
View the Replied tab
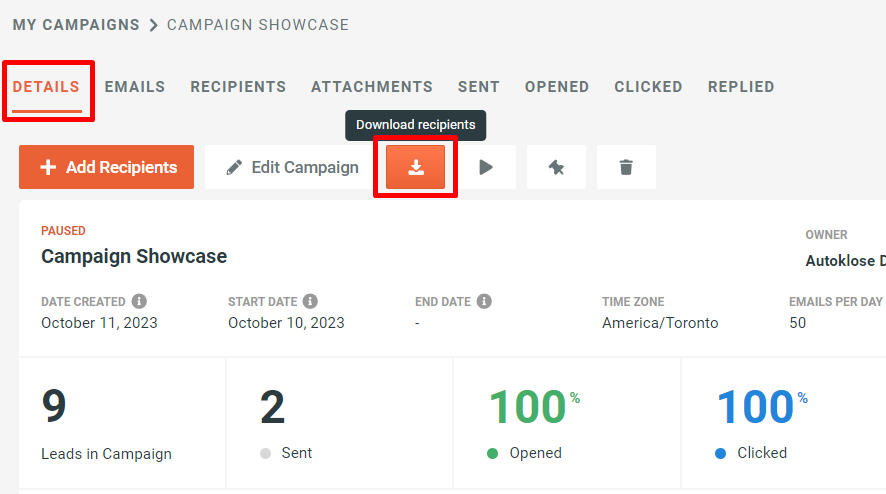tap(741, 86)
